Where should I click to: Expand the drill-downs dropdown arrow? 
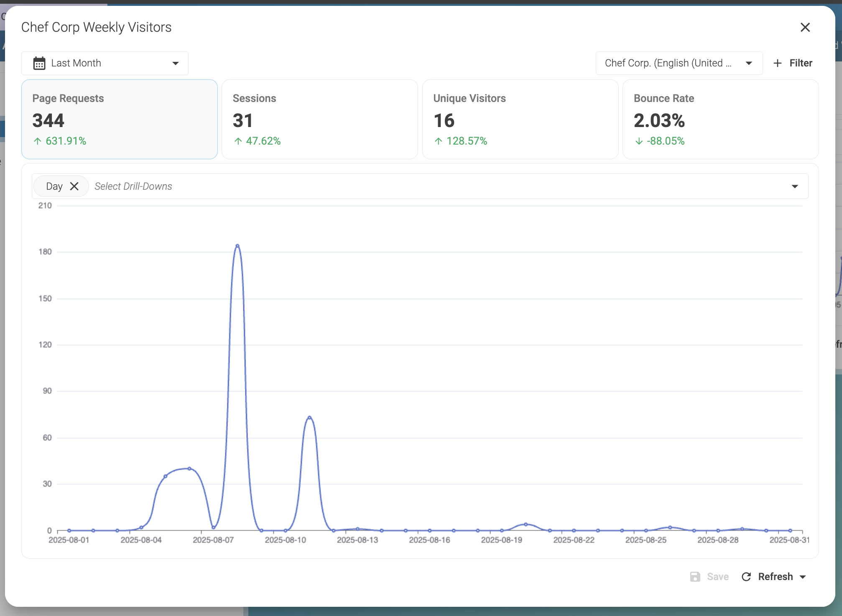coord(794,186)
